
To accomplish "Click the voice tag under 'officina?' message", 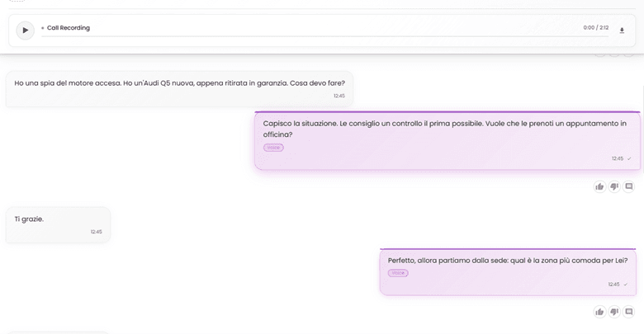I will (x=273, y=148).
